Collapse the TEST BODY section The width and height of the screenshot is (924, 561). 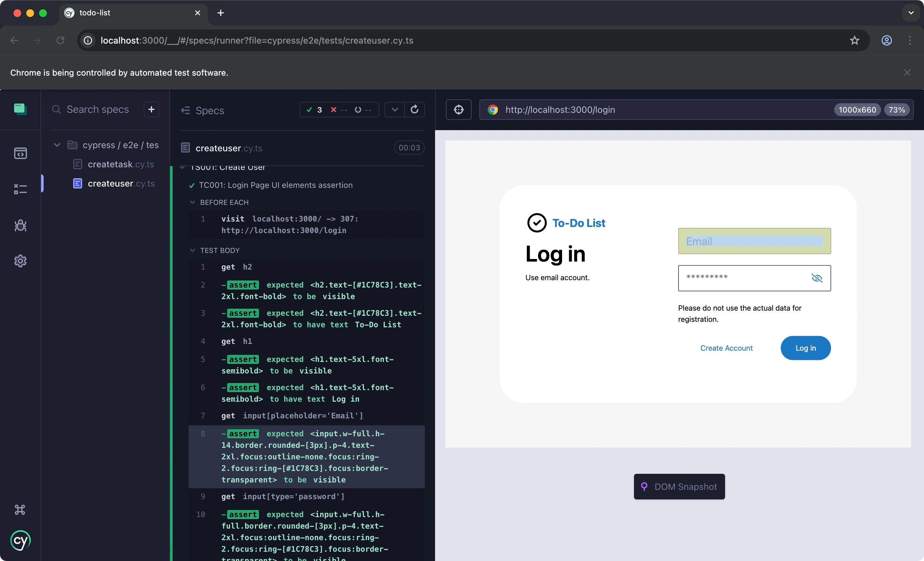click(x=220, y=250)
